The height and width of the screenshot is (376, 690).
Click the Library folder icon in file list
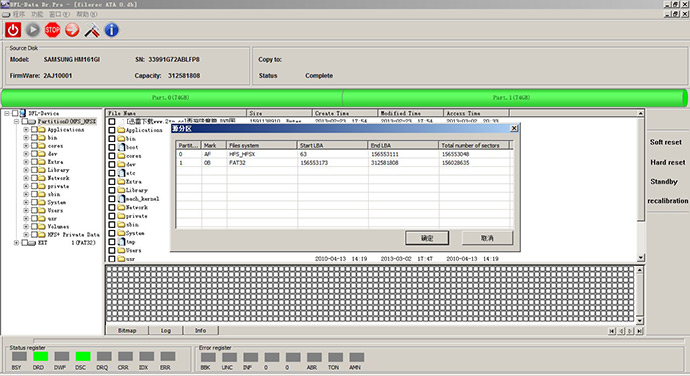(121, 190)
